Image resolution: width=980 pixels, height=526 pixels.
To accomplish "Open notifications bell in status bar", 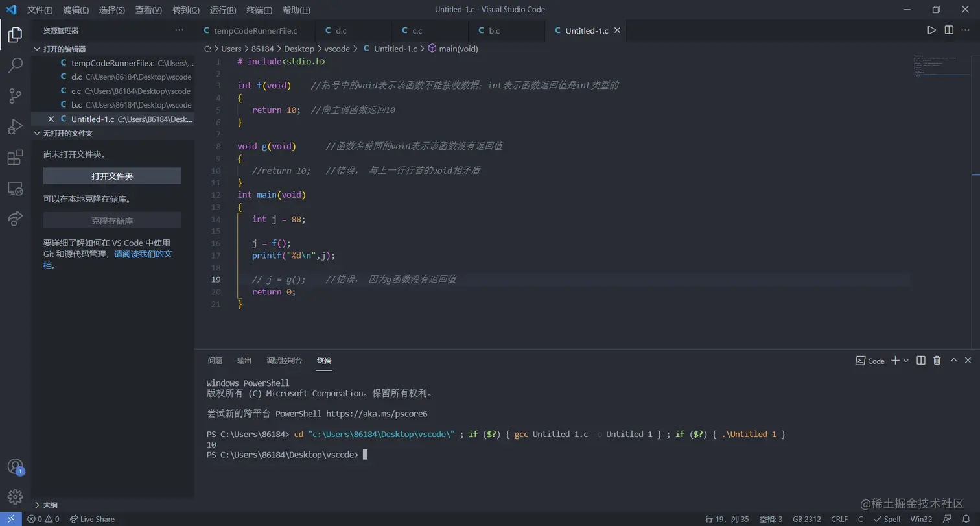I will 966,519.
